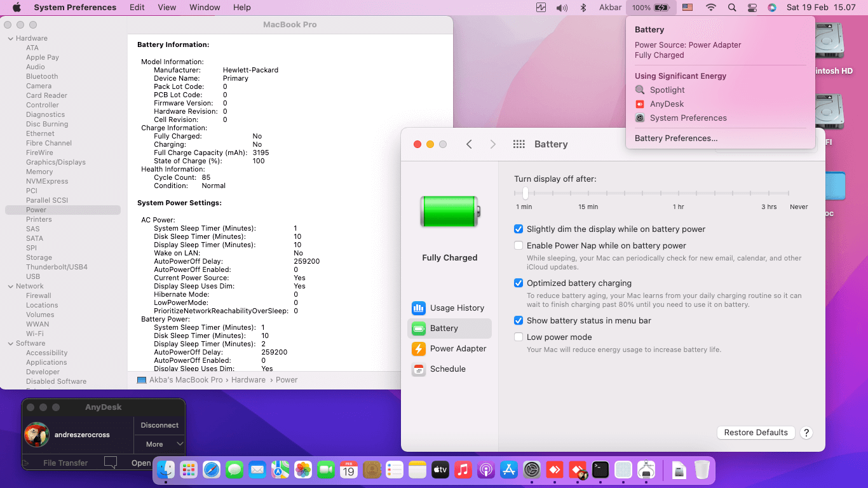868x488 pixels.
Task: Toggle Optimized battery charging checkbox
Action: coord(519,283)
